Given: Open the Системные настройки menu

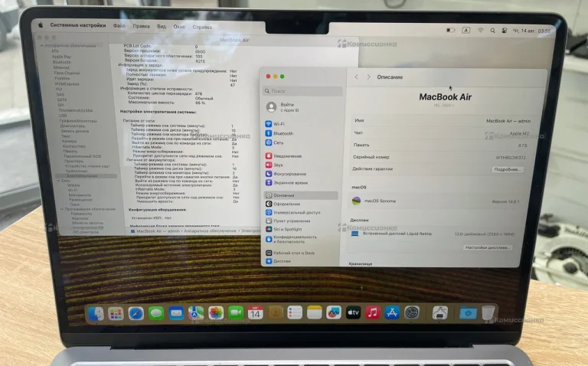Looking at the screenshot, I should coord(78,25).
